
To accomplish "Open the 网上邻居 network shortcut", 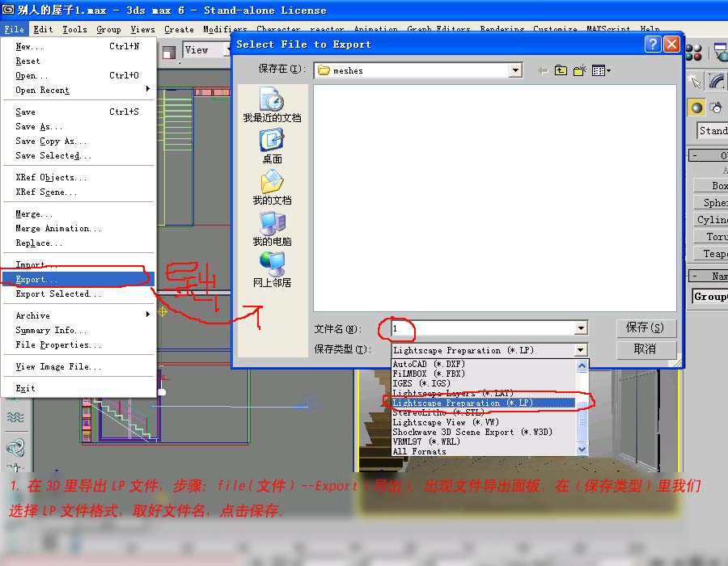I will point(272,269).
